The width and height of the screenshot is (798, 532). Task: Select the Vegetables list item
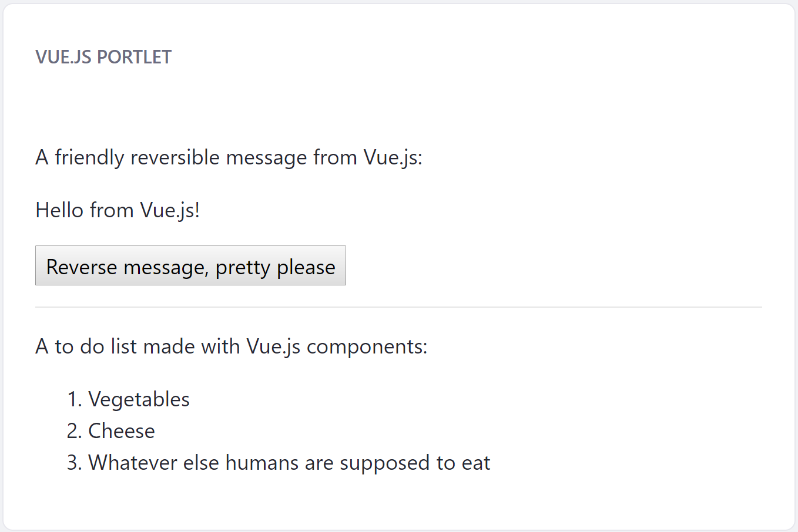[139, 399]
